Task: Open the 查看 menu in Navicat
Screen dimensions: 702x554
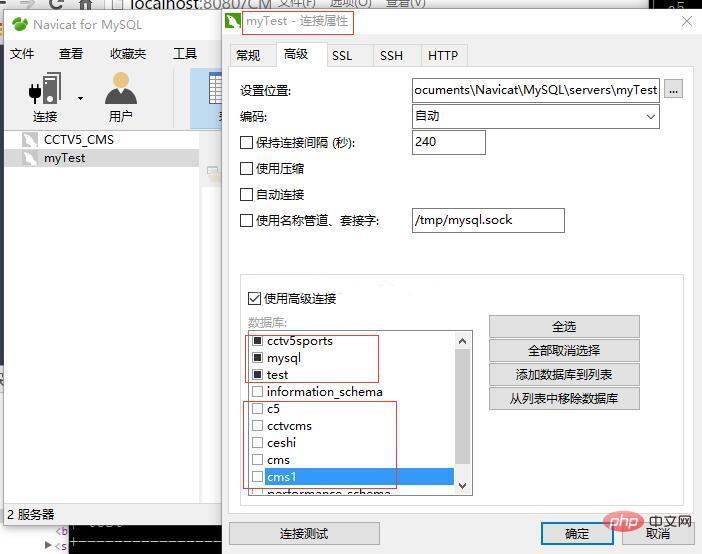Action: tap(71, 54)
